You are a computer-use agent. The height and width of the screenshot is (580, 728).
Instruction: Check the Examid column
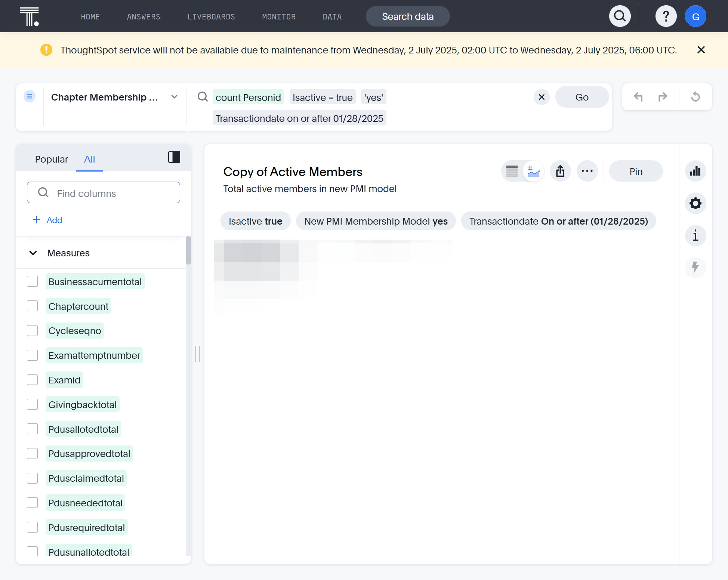[33, 380]
